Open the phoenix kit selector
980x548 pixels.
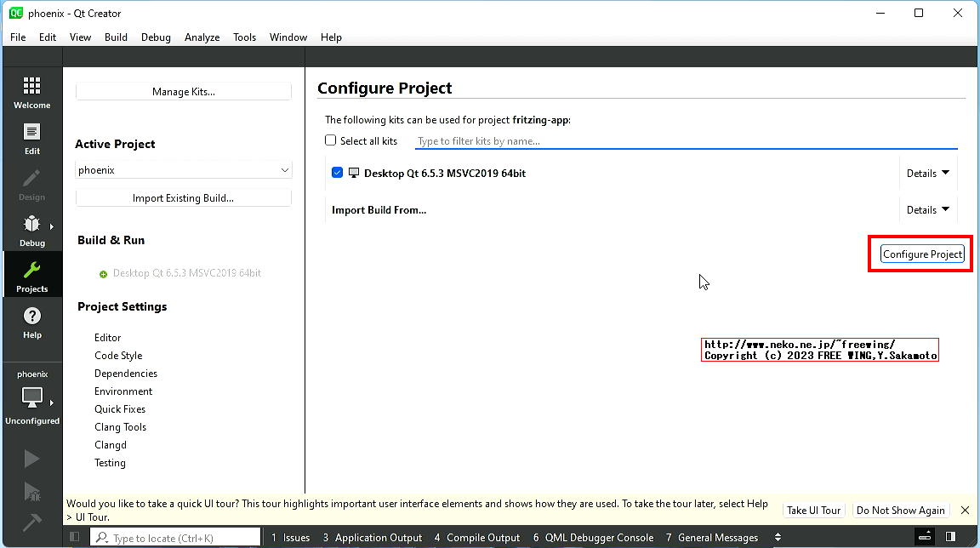[31, 398]
